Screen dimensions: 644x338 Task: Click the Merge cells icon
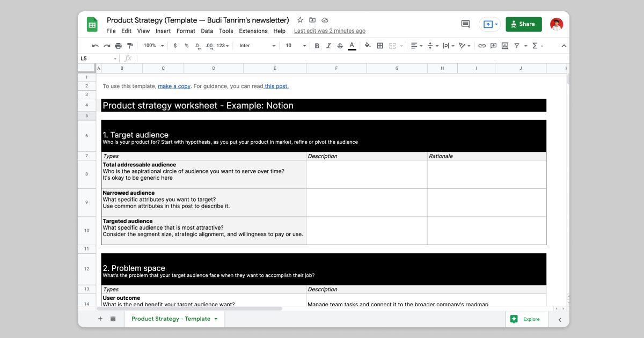click(x=392, y=46)
